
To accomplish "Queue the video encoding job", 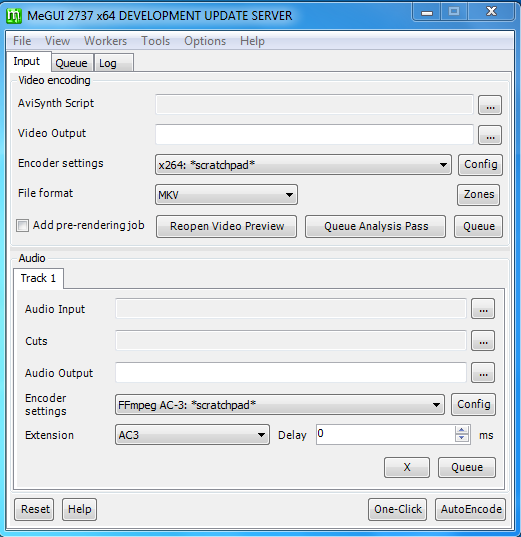I will coord(479,226).
